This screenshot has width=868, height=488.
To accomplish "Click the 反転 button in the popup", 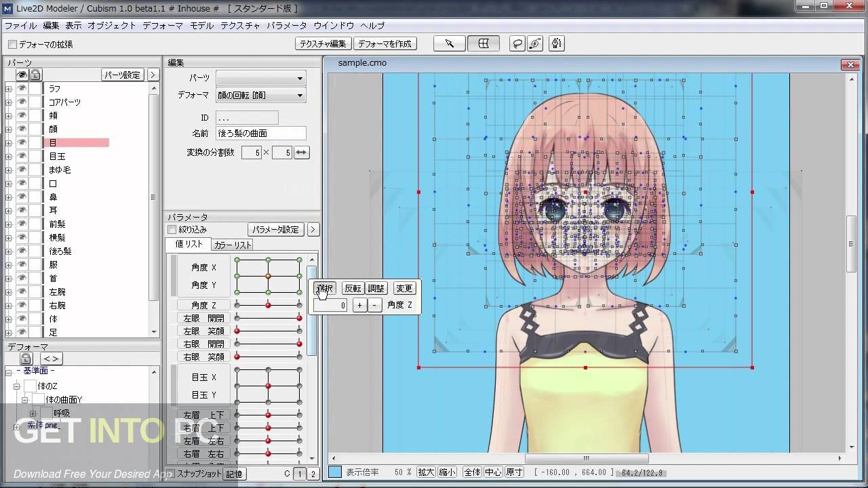I will click(353, 289).
